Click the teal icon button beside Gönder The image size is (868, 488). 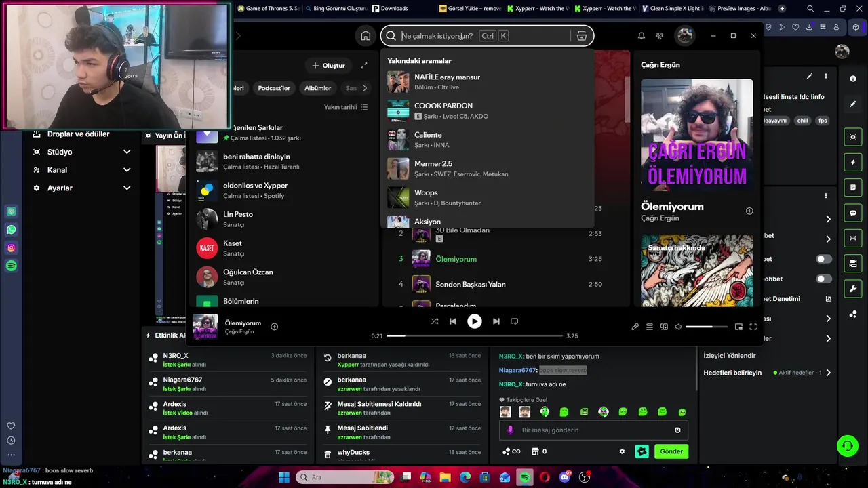tap(642, 451)
